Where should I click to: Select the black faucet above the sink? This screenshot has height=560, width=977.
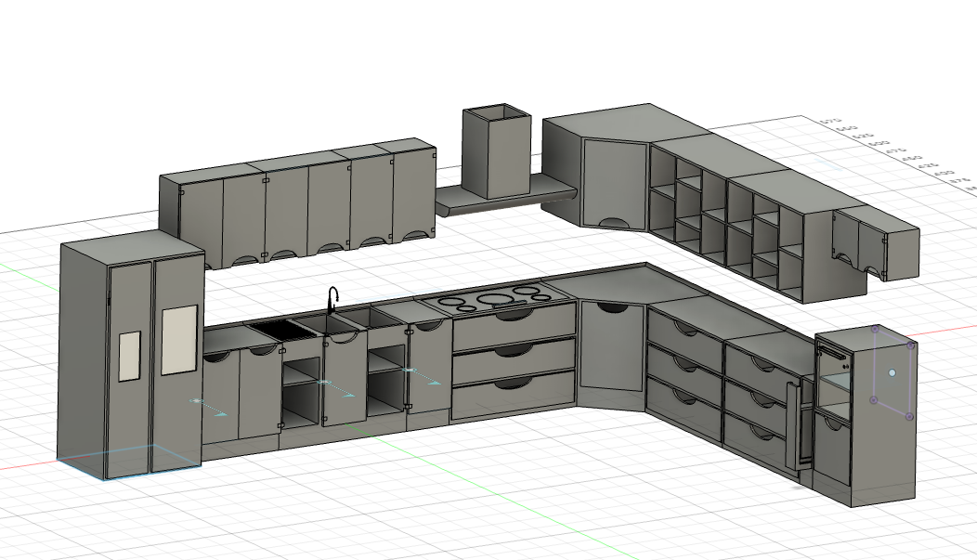[x=332, y=300]
